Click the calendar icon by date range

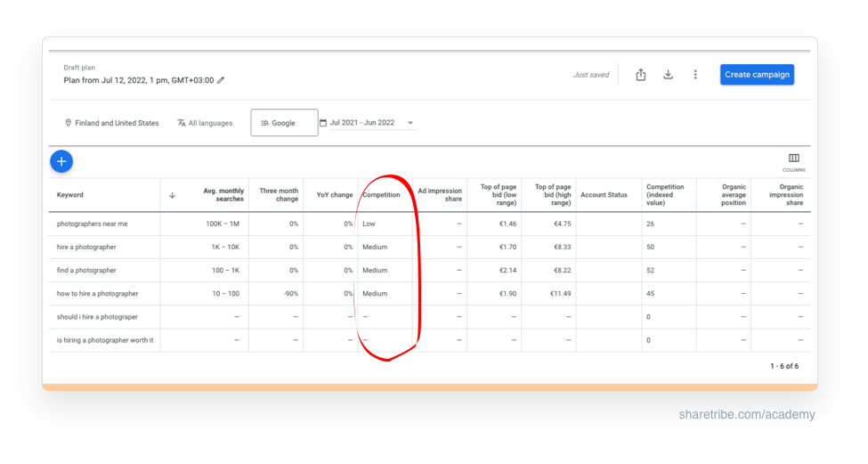(323, 123)
